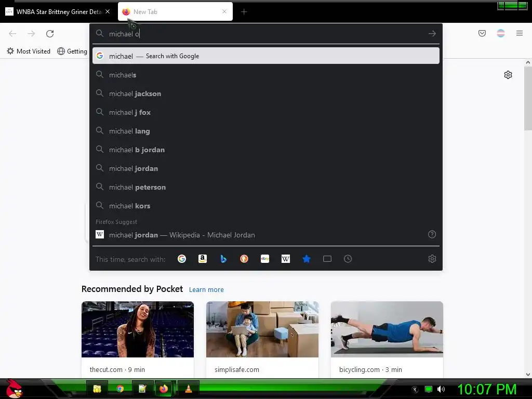Click the network monitor tray icon
This screenshot has height=399, width=532.
[x=429, y=389]
